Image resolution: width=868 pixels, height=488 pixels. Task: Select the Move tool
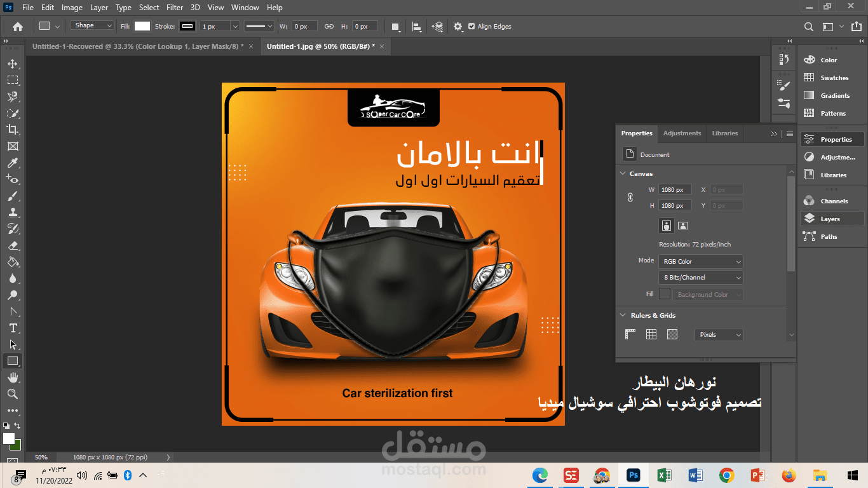[12, 64]
